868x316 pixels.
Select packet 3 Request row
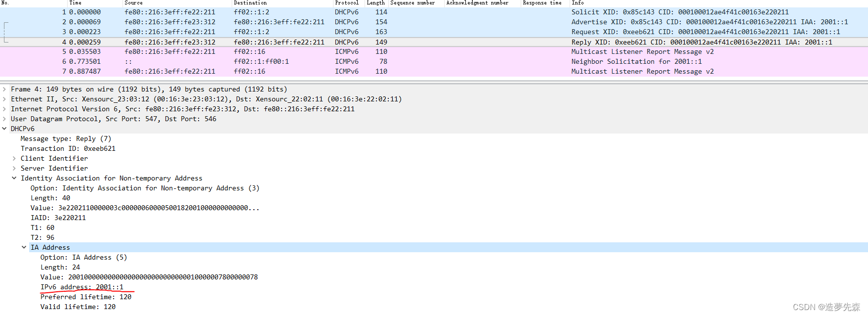(x=434, y=32)
